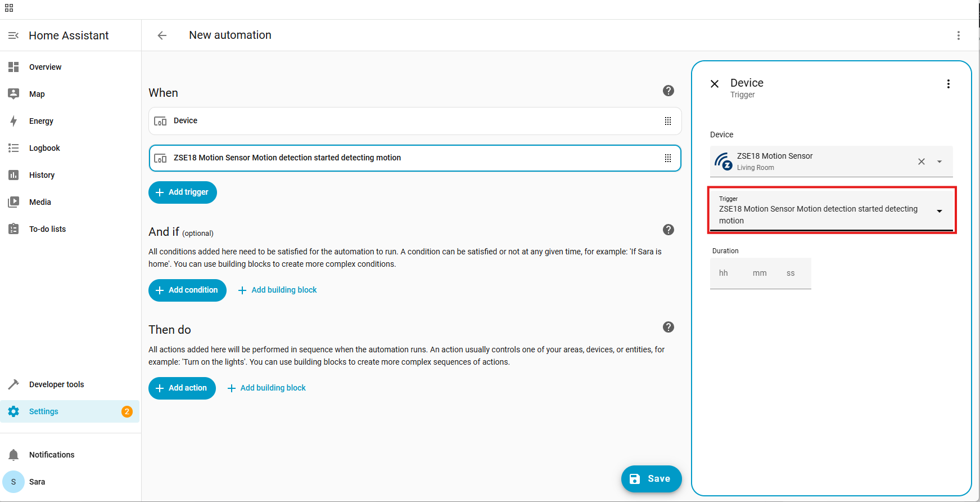Click the History chart icon
The width and height of the screenshot is (980, 502).
point(13,175)
